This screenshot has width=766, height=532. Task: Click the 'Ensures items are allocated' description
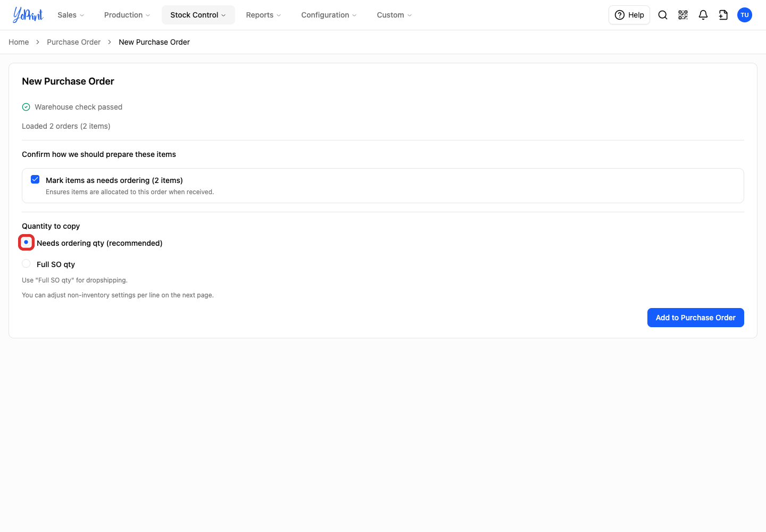coord(130,192)
